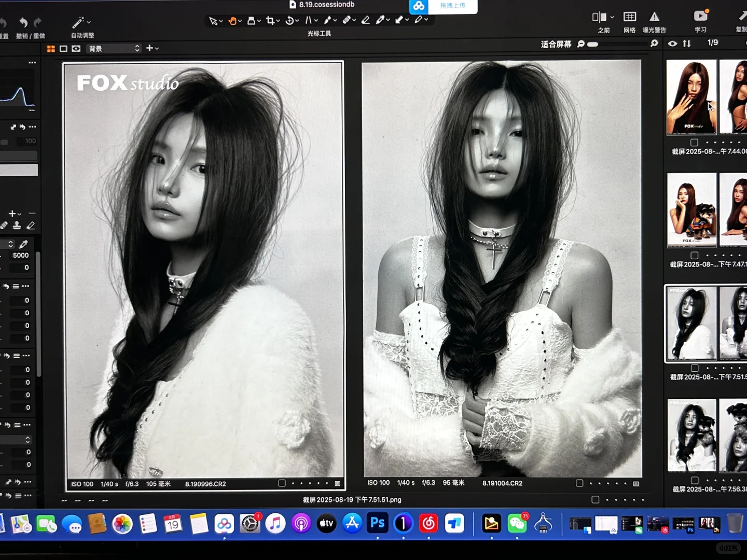Open the Music app in Dock

pos(275,523)
